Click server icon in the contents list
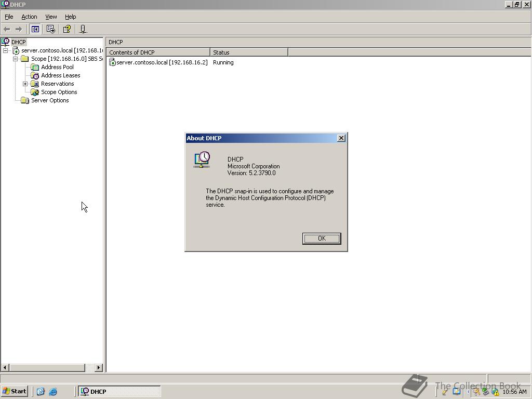The height and width of the screenshot is (399, 532). point(112,62)
